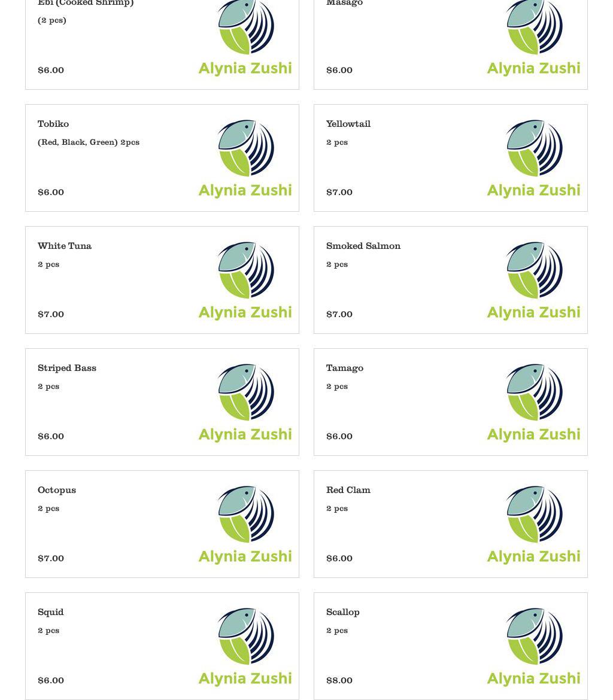The height and width of the screenshot is (700, 613).
Task: Click the Tamago item logo image
Action: pos(534,402)
